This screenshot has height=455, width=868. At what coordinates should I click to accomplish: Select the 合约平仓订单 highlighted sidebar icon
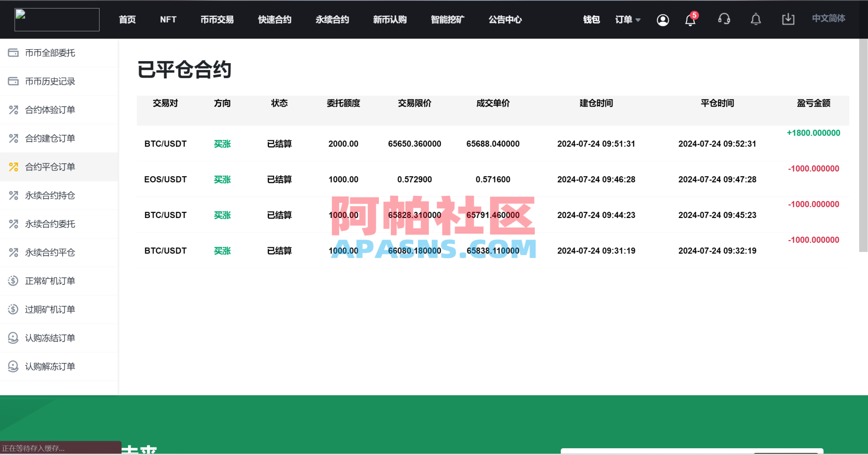13,167
